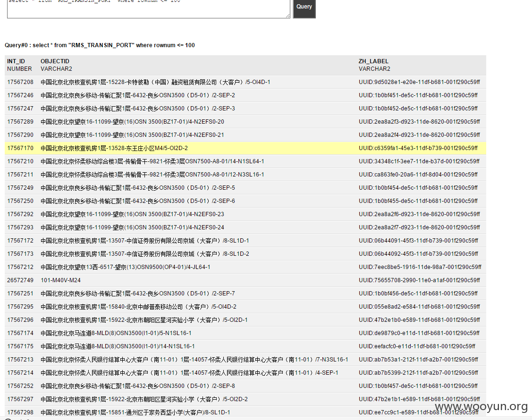Select INT_ID cell 17567249
Image resolution: width=532 pixels, height=420 pixels.
click(x=20, y=188)
